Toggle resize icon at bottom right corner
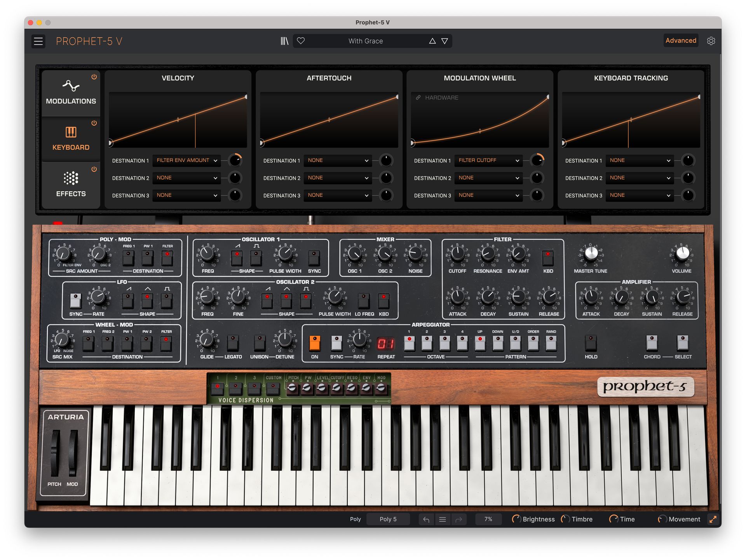 point(713,519)
